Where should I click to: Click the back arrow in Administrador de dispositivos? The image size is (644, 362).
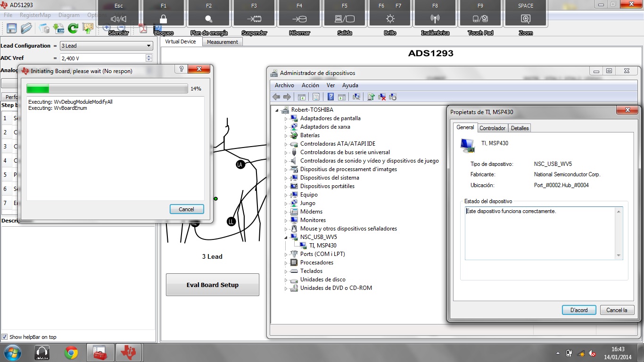click(276, 97)
